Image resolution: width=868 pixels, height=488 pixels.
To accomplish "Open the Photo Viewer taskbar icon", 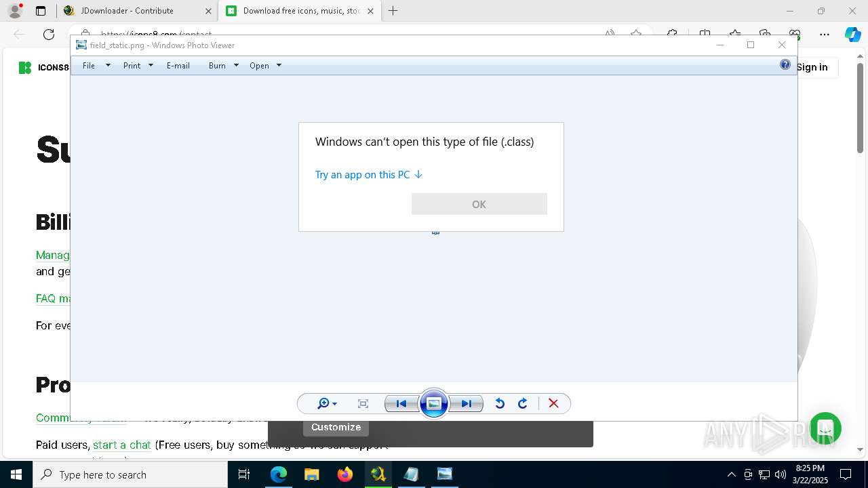I will (x=445, y=474).
